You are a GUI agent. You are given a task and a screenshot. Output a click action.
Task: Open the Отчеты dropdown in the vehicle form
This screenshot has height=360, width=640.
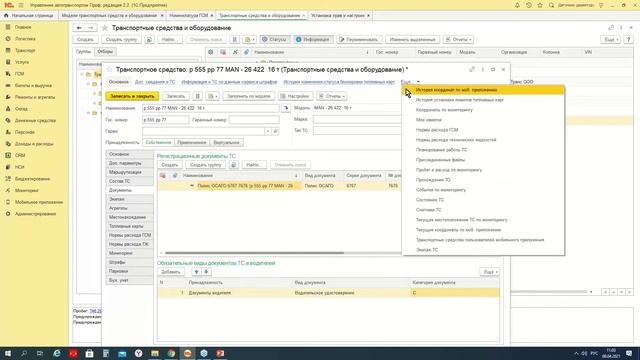tap(332, 96)
